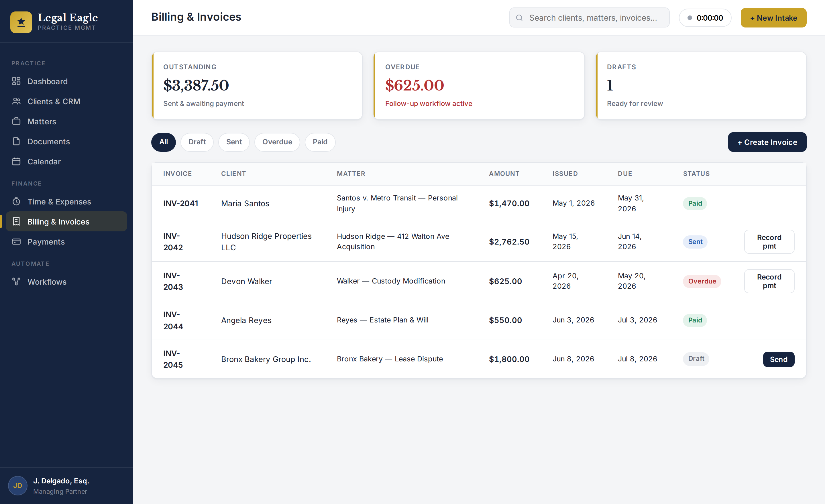Click client Bronx Bakery Group Inc.
The width and height of the screenshot is (825, 504).
click(266, 359)
